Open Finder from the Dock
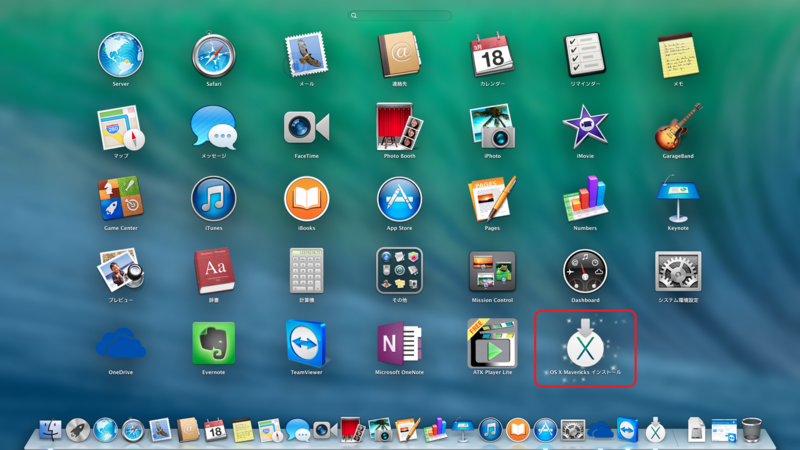800x450 pixels. click(50, 430)
